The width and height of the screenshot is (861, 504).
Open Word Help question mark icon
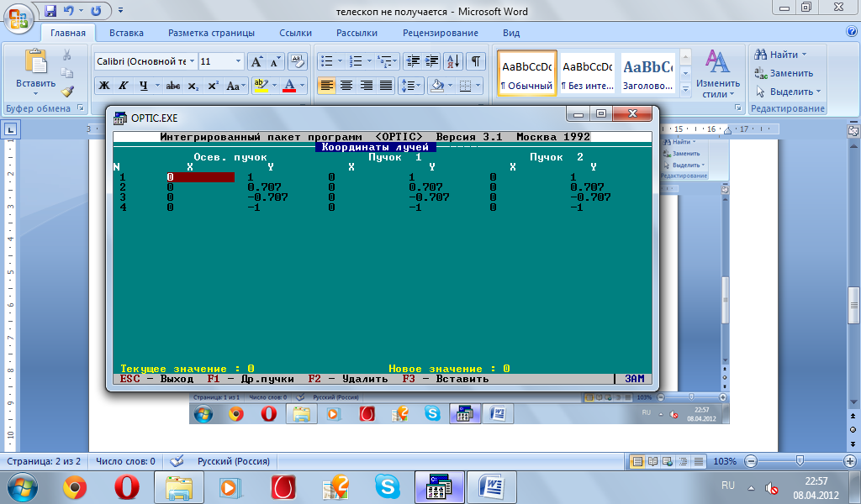click(x=852, y=32)
